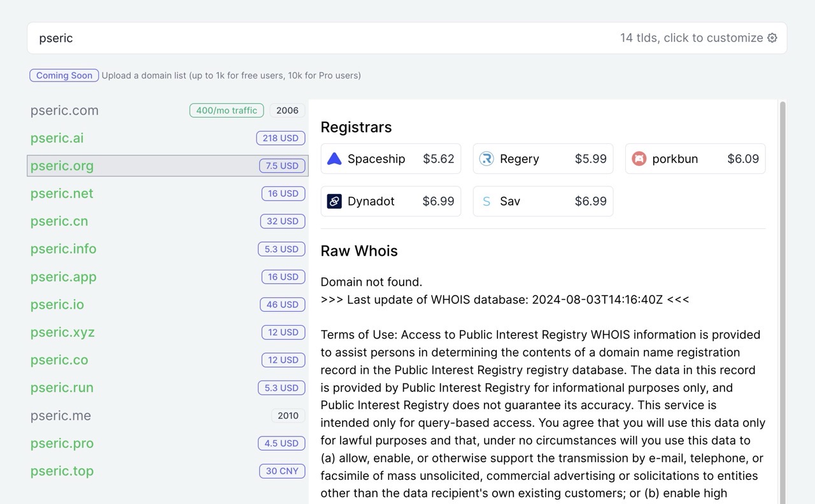Click the Upload a domain list text

tap(231, 75)
